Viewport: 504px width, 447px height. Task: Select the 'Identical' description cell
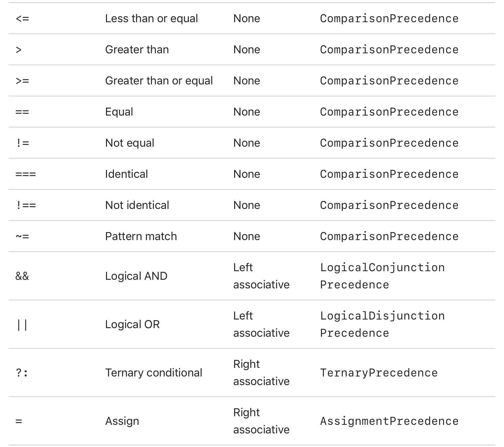coord(126,174)
